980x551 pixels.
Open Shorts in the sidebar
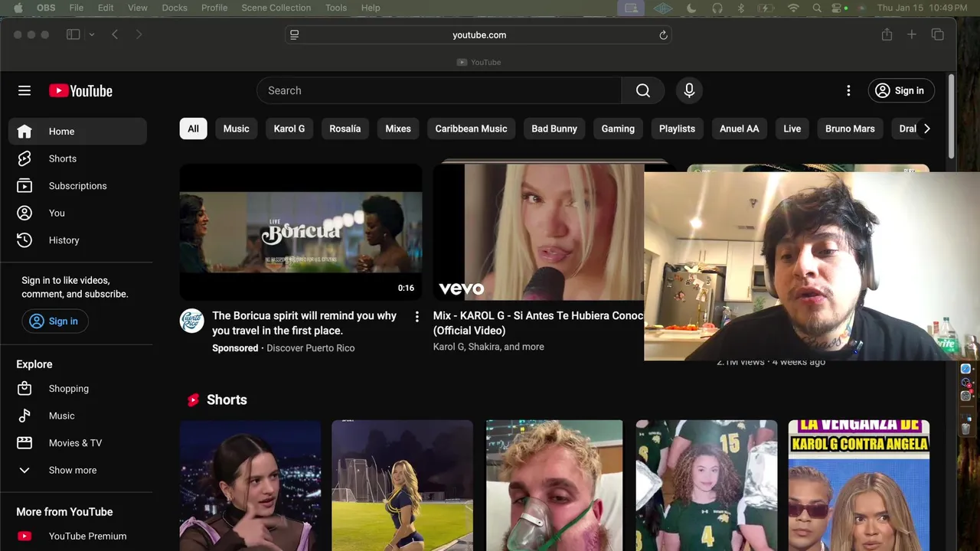(x=77, y=158)
